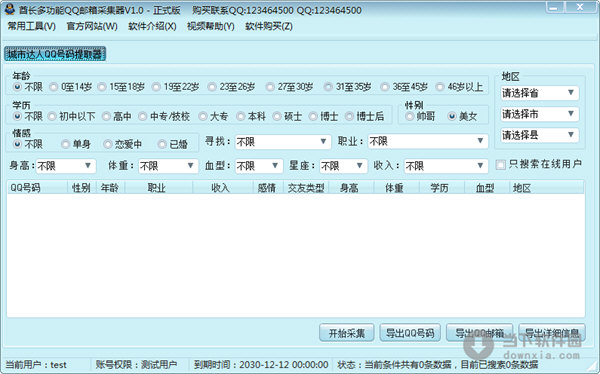Select age 31至35岁 option
Screen dimensions: 600x374
coord(348,87)
